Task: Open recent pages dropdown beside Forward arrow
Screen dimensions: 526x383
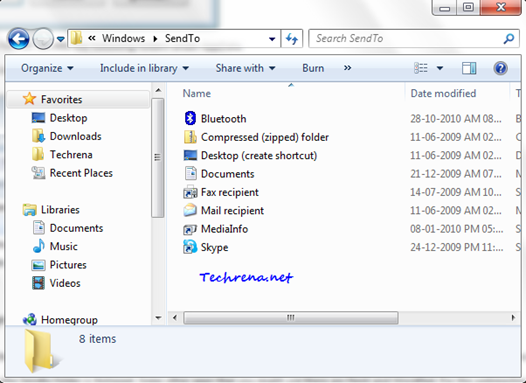Action: point(61,39)
